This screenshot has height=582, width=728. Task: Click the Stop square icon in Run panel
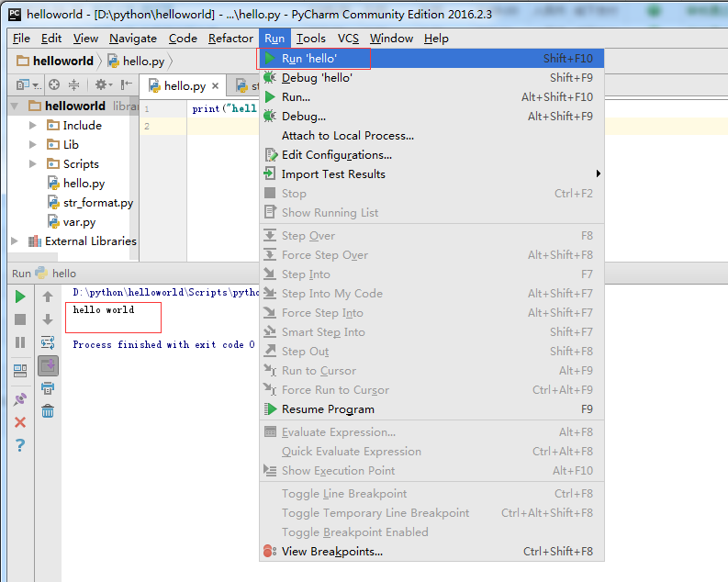[20, 319]
